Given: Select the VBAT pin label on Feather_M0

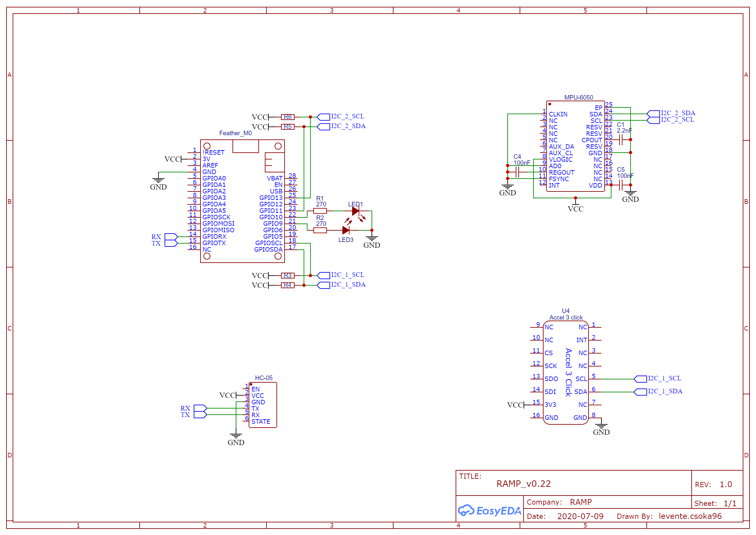Looking at the screenshot, I should 275,179.
